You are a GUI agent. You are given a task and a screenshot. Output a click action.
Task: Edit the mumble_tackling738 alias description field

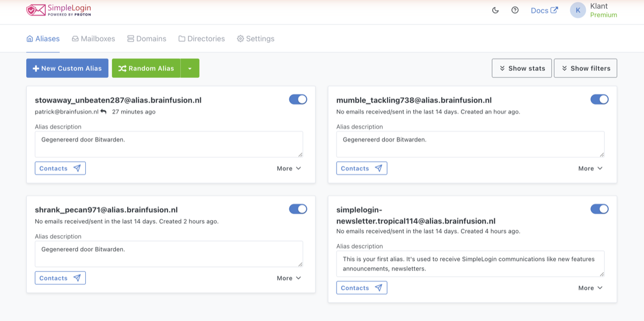pos(471,144)
